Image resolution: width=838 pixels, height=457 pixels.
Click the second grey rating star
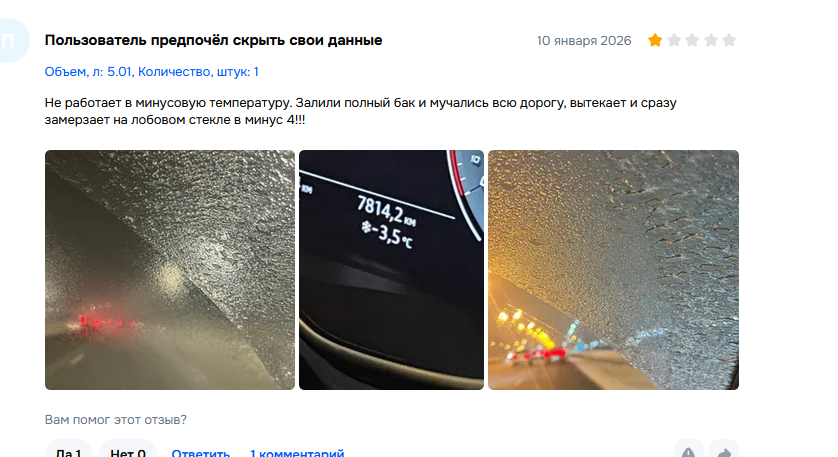coord(674,40)
